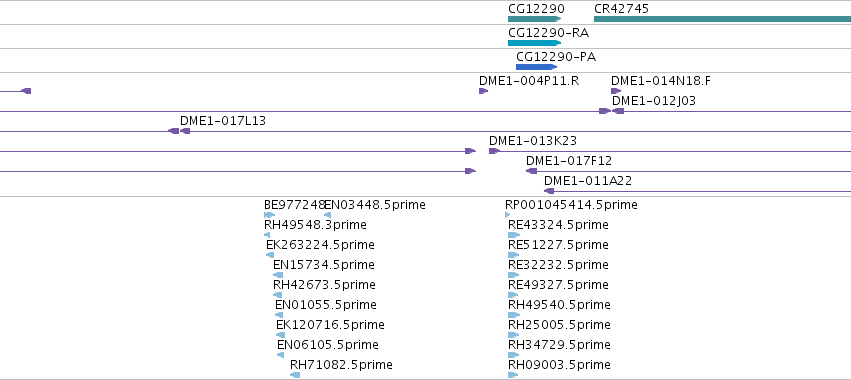The width and height of the screenshot is (851, 380).
Task: Select the CG12290-PA protein bar
Action: (x=536, y=67)
